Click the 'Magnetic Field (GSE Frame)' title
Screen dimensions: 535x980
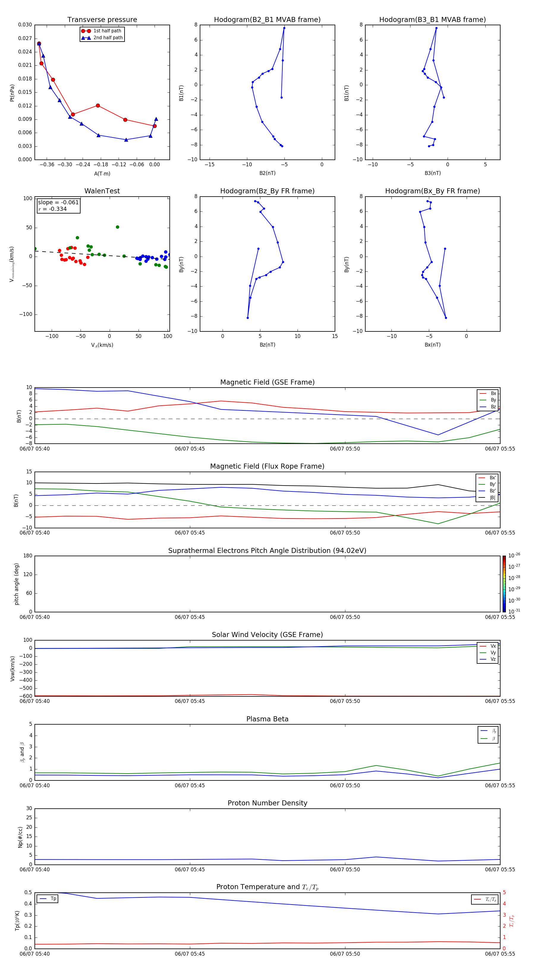pos(267,382)
